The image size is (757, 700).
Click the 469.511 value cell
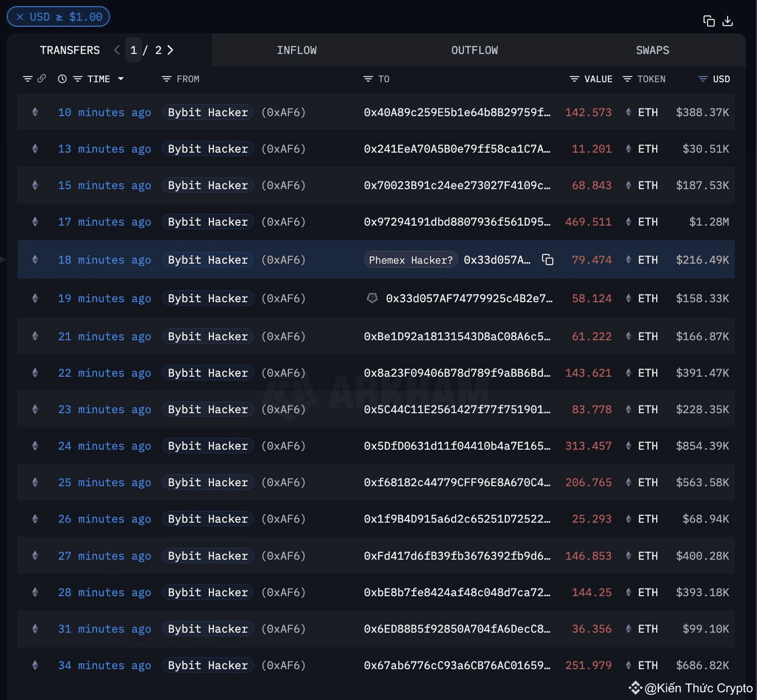pos(588,222)
